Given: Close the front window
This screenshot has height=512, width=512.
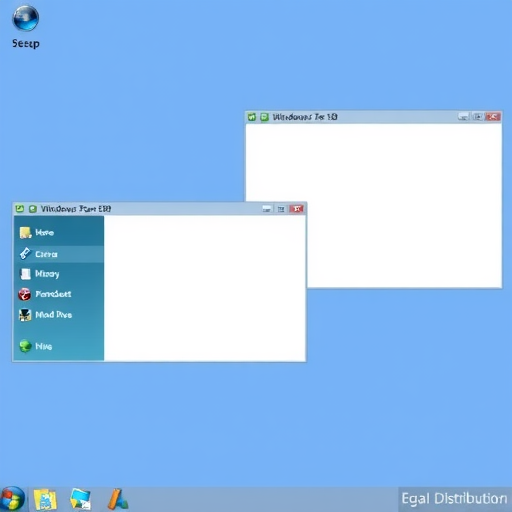Looking at the screenshot, I should (296, 209).
